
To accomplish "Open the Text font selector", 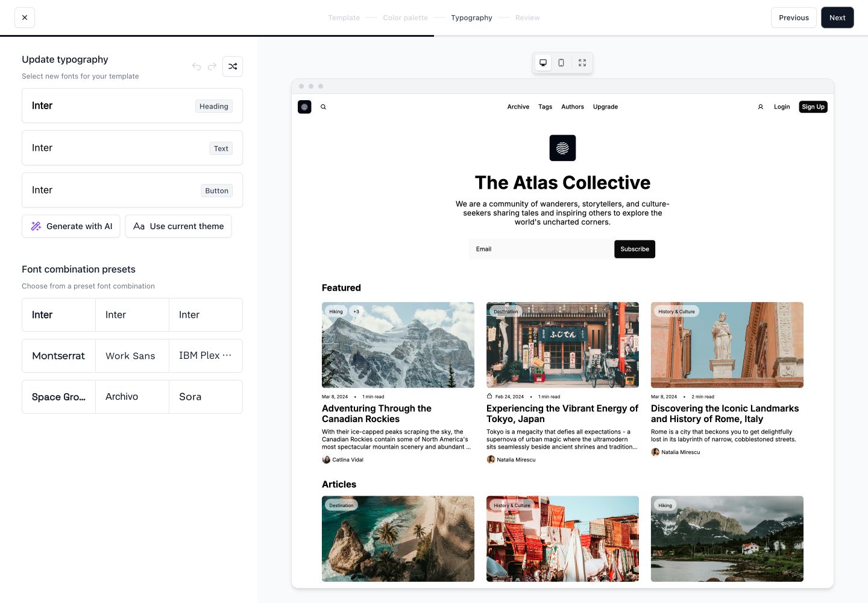I will point(132,148).
